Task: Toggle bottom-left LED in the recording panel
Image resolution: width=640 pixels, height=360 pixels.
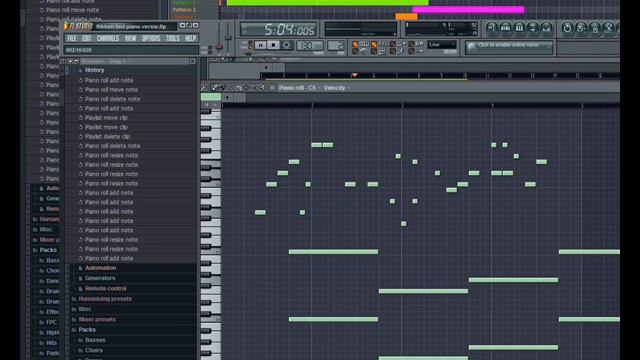Action: (x=356, y=51)
